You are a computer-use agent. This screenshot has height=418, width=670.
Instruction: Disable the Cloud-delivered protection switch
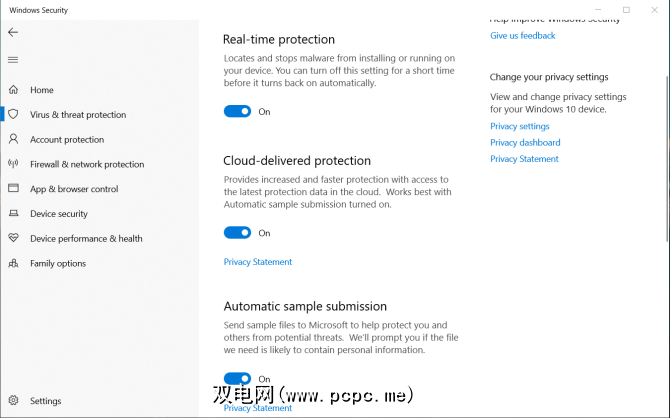click(x=237, y=233)
